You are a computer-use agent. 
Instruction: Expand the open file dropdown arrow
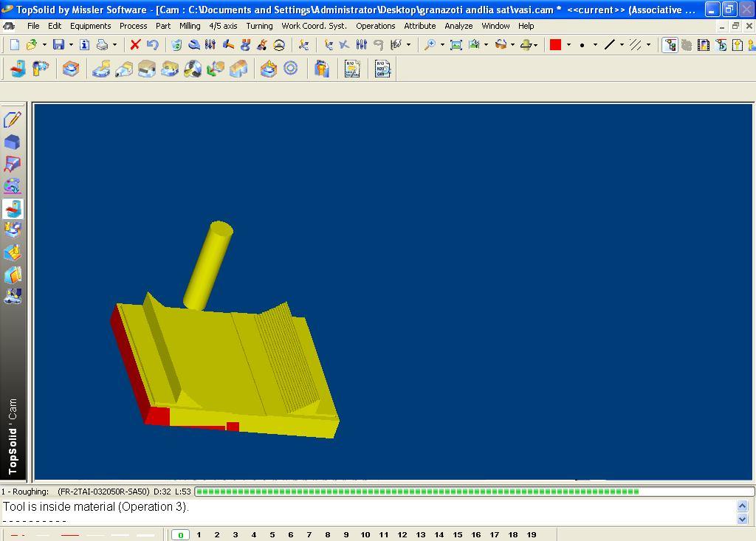(44, 45)
